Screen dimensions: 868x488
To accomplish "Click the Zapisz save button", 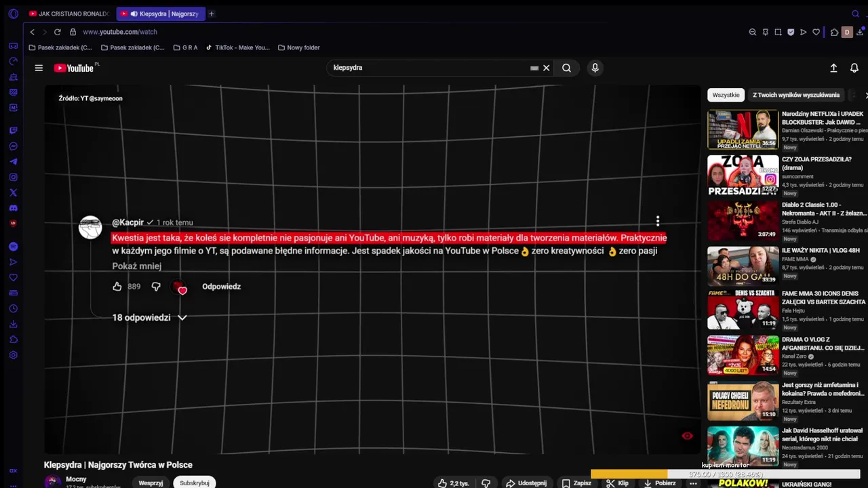I will [576, 483].
